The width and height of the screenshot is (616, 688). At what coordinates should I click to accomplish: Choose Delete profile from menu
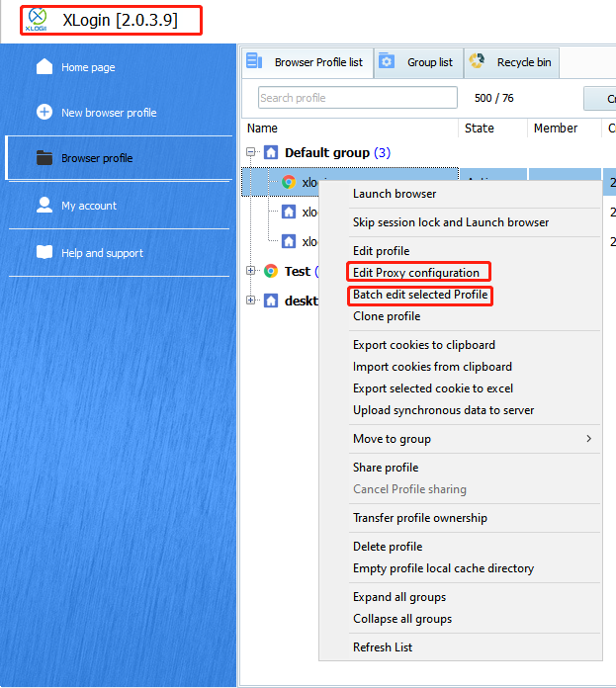(388, 547)
